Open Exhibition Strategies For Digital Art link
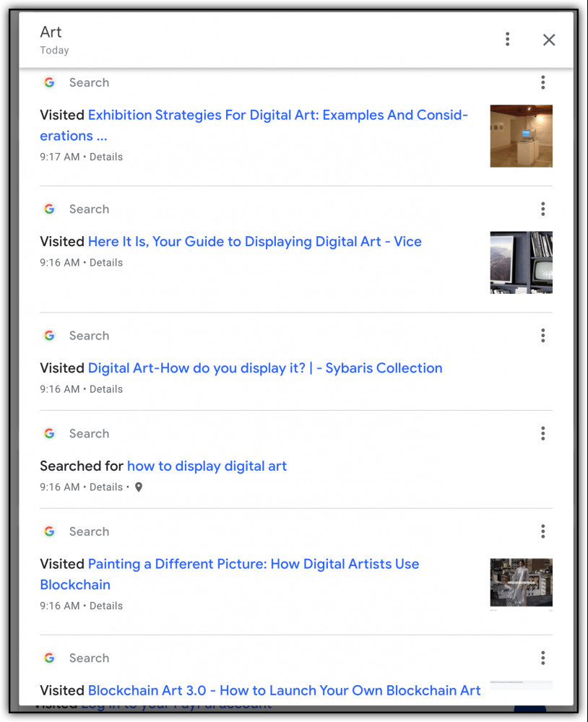The image size is (588, 722). point(254,125)
